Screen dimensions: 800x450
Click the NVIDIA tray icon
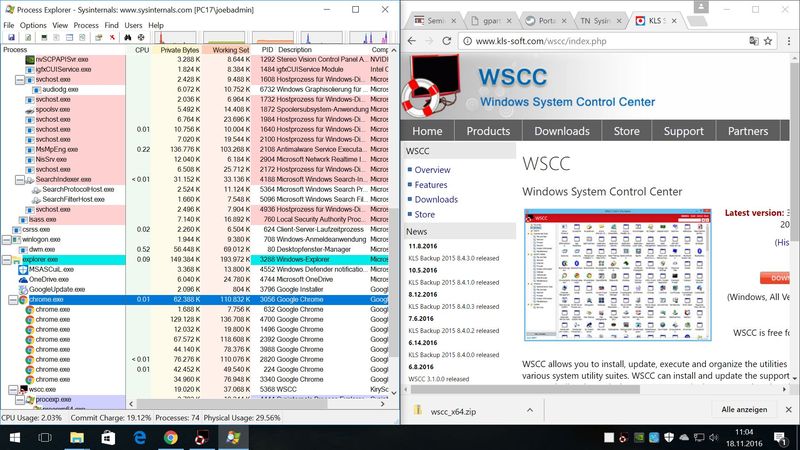coord(639,437)
